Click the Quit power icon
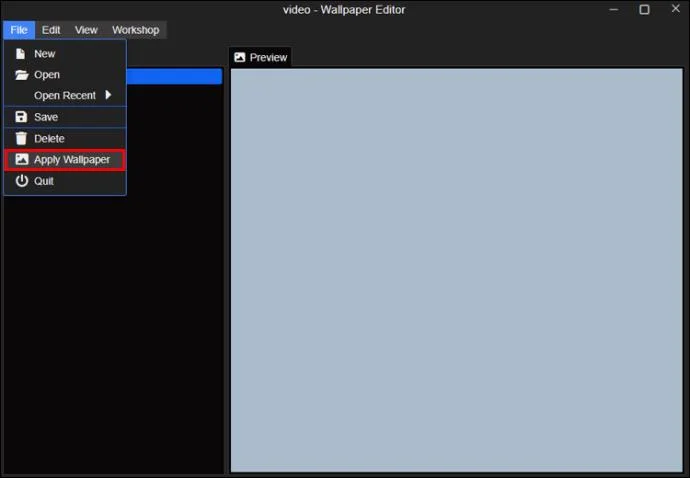690x478 pixels. tap(22, 181)
